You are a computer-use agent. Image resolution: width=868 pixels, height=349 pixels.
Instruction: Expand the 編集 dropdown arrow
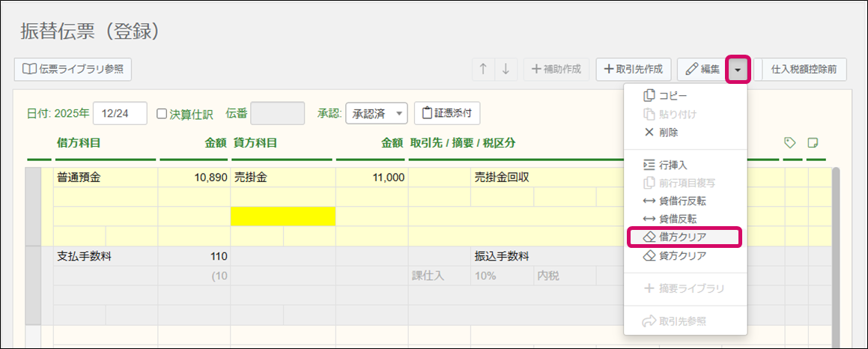click(738, 70)
